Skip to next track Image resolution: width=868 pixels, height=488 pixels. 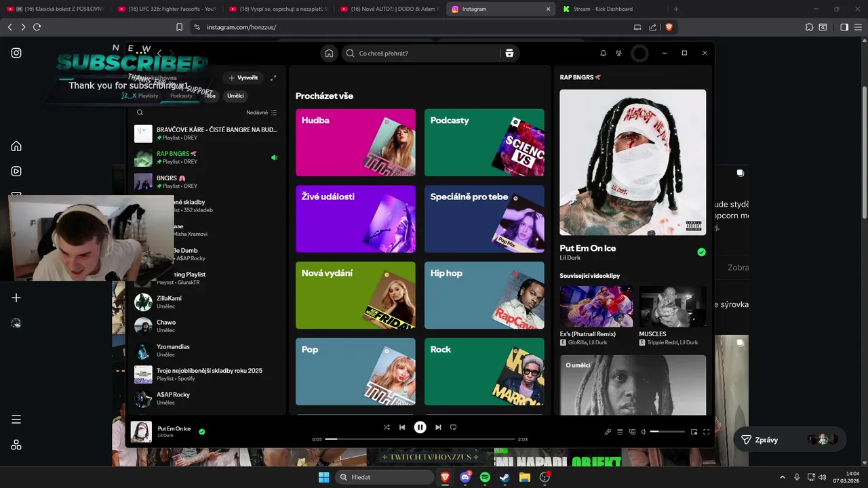pyautogui.click(x=438, y=428)
